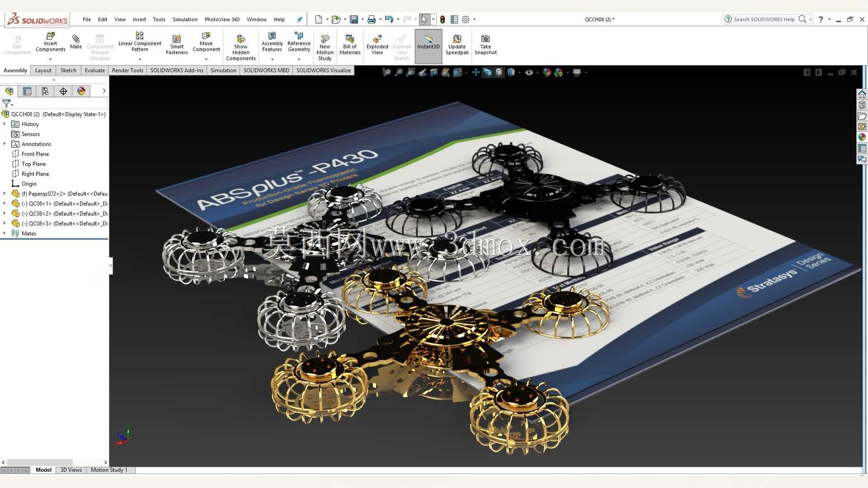Screen dimensions: 868x488
Task: Expand the Assembly Features dropdown
Action: pos(272,59)
